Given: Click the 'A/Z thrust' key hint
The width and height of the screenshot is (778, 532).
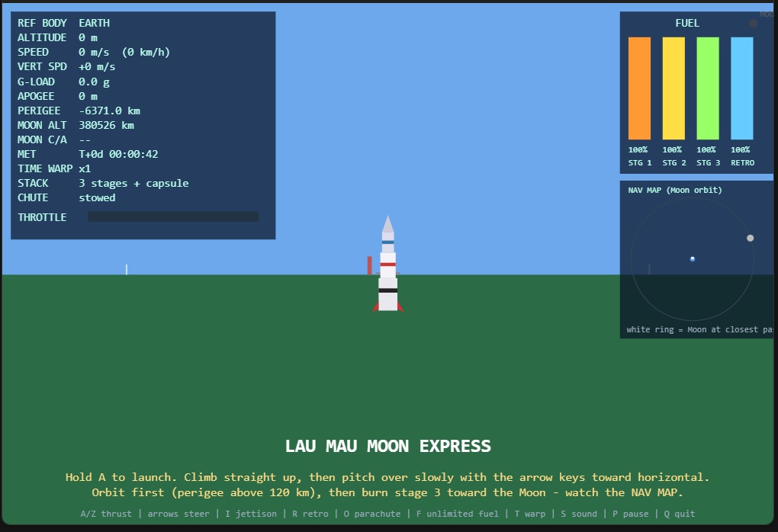Looking at the screenshot, I should [x=106, y=514].
